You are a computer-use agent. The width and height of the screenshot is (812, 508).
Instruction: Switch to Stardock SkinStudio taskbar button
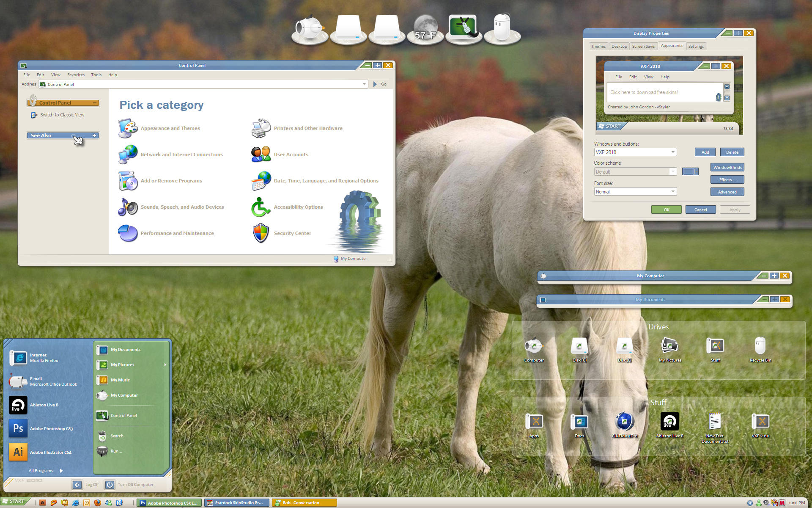237,503
